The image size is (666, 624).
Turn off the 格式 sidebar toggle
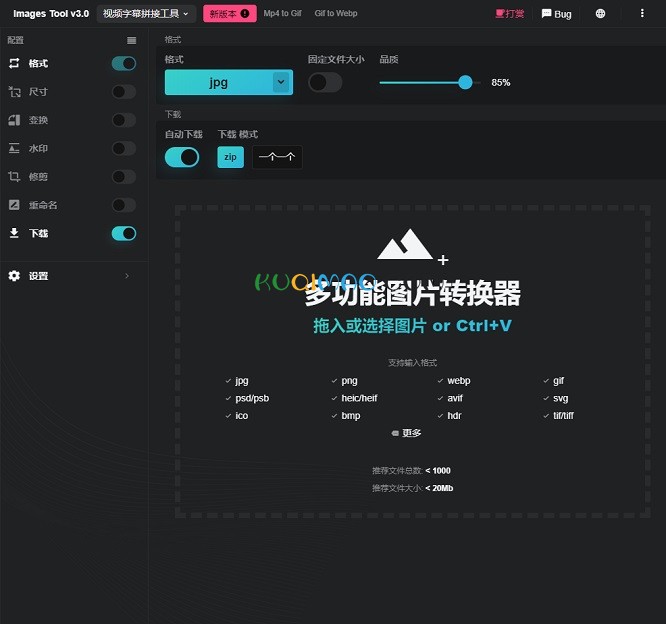(124, 64)
